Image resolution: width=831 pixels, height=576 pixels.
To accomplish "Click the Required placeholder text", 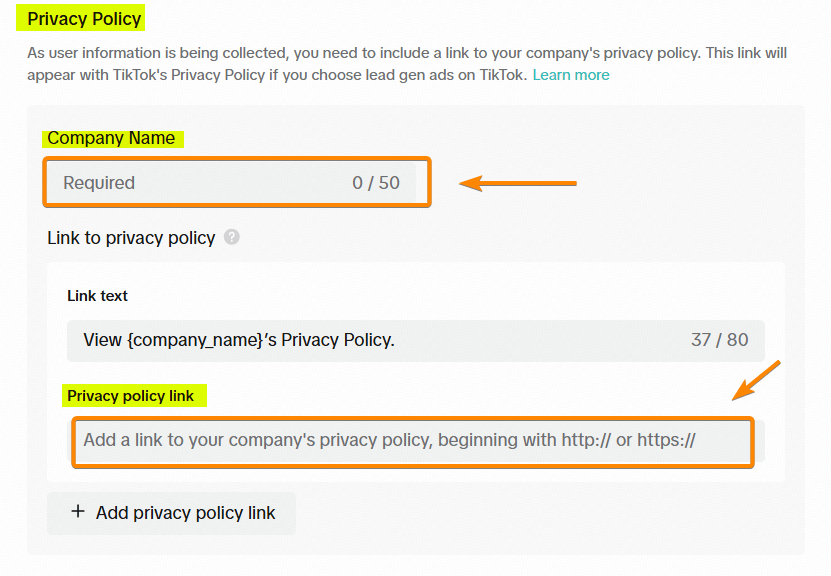I will [x=97, y=183].
